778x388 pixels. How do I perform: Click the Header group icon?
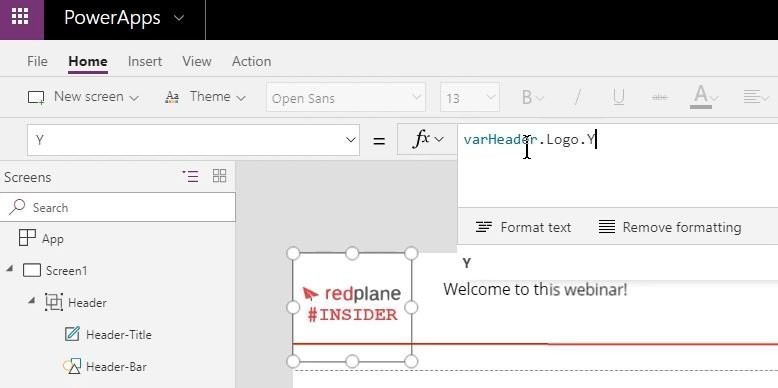click(53, 302)
